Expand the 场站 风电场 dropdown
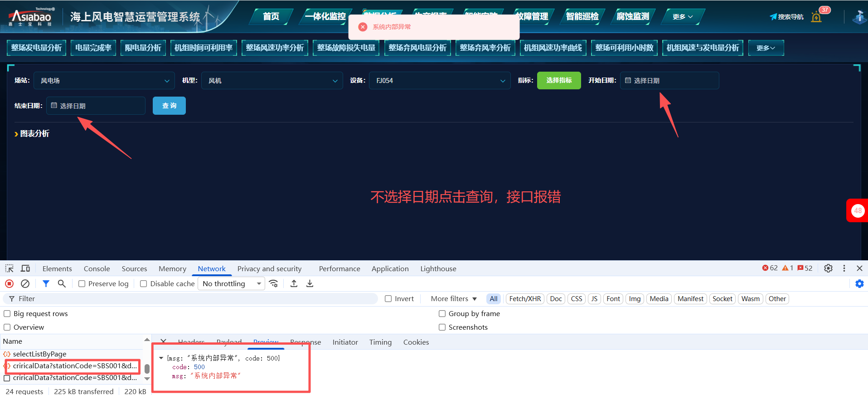The height and width of the screenshot is (395, 868). coord(104,81)
